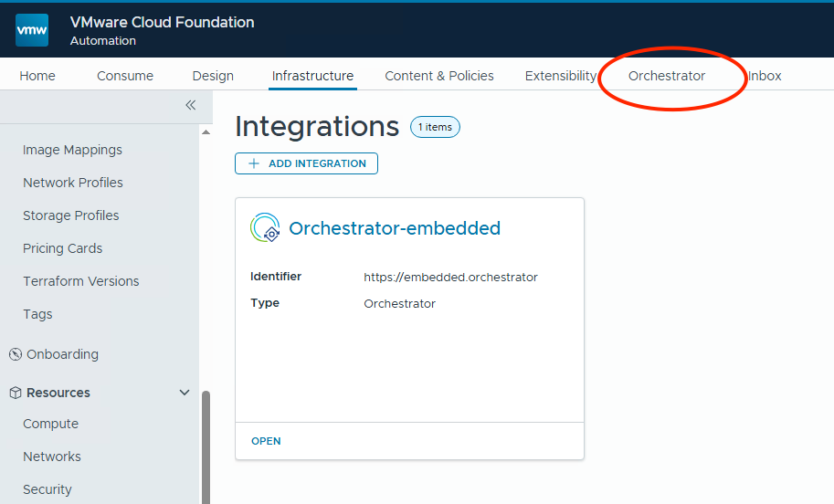
Task: Click OPEN on the Orchestrator-embedded card
Action: point(266,441)
